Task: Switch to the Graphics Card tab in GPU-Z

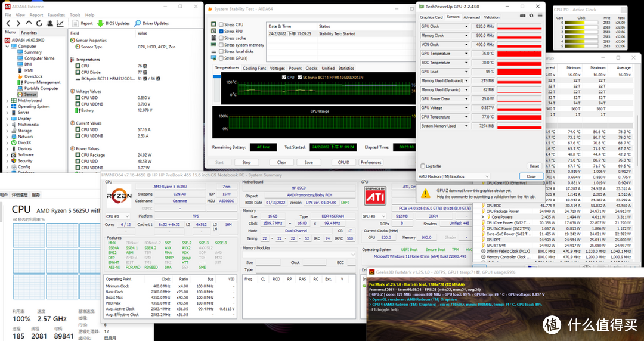Action: pos(431,17)
